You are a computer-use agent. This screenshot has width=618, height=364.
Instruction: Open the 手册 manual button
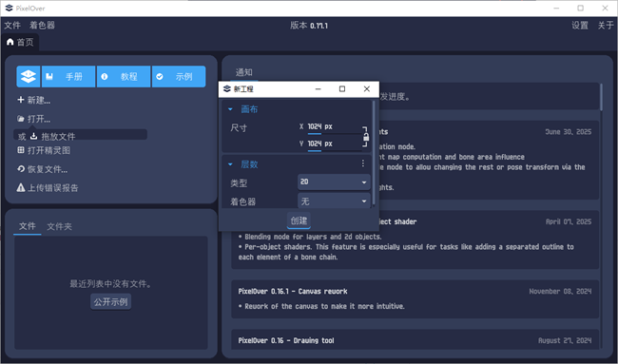tap(68, 76)
